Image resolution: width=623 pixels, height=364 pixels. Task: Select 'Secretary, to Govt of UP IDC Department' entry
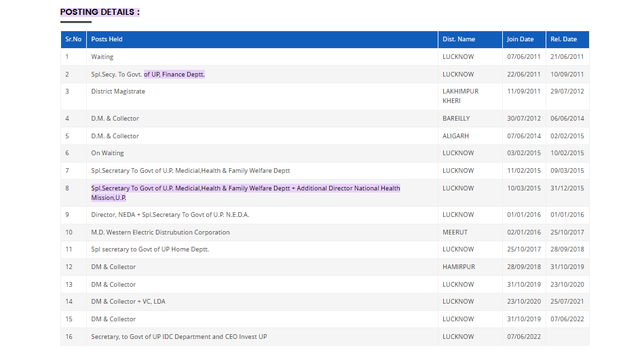178,337
